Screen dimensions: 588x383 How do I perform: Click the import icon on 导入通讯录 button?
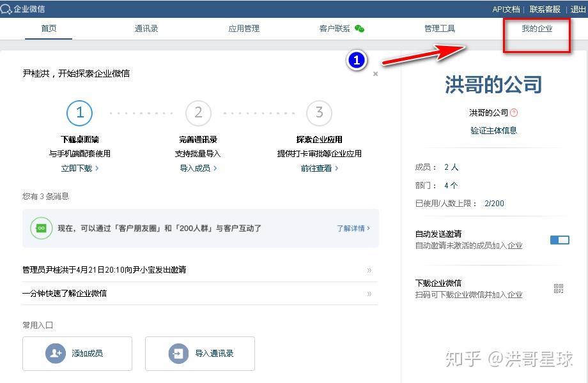178,354
